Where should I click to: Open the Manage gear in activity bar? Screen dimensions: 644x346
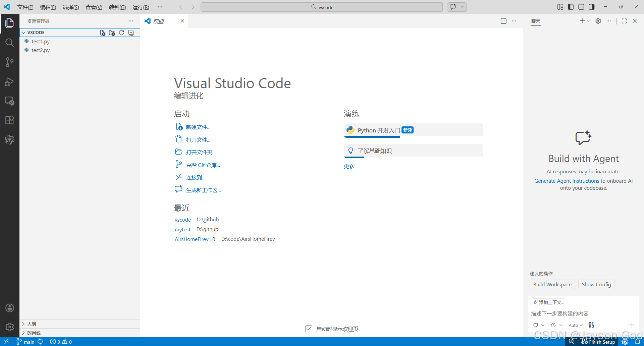pyautogui.click(x=9, y=327)
